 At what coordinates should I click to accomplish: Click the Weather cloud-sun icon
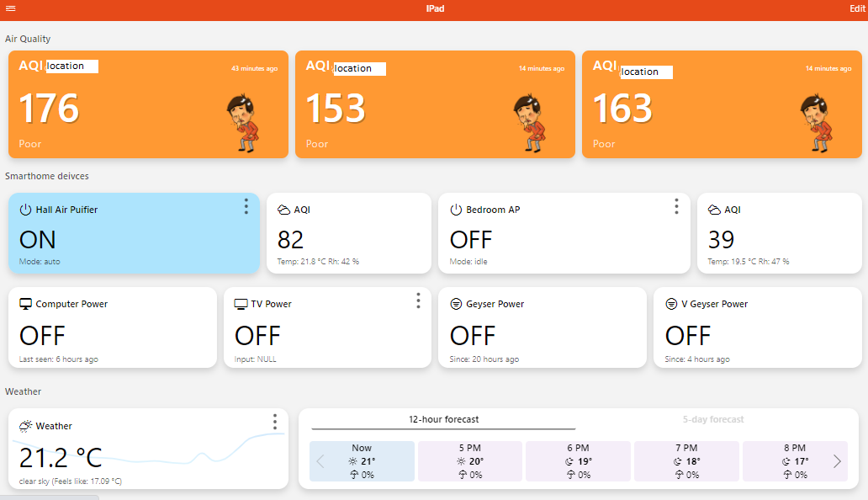[x=25, y=426]
